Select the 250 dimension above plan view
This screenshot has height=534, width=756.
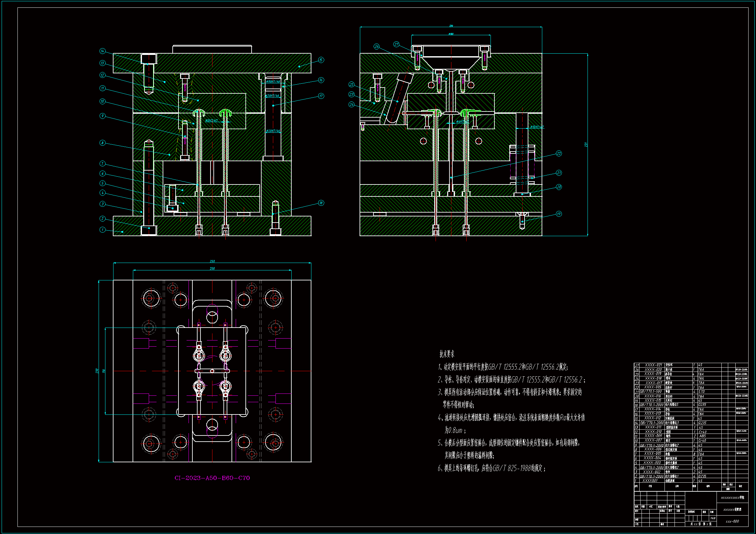(212, 261)
